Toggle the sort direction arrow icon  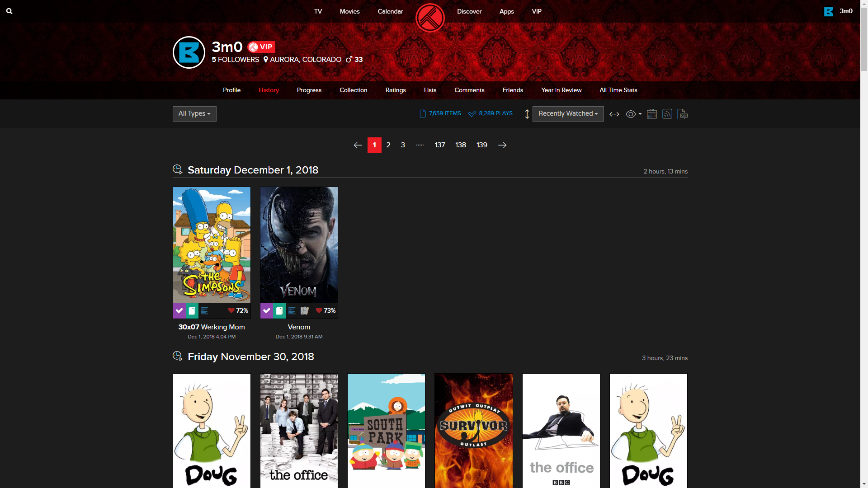coord(527,114)
